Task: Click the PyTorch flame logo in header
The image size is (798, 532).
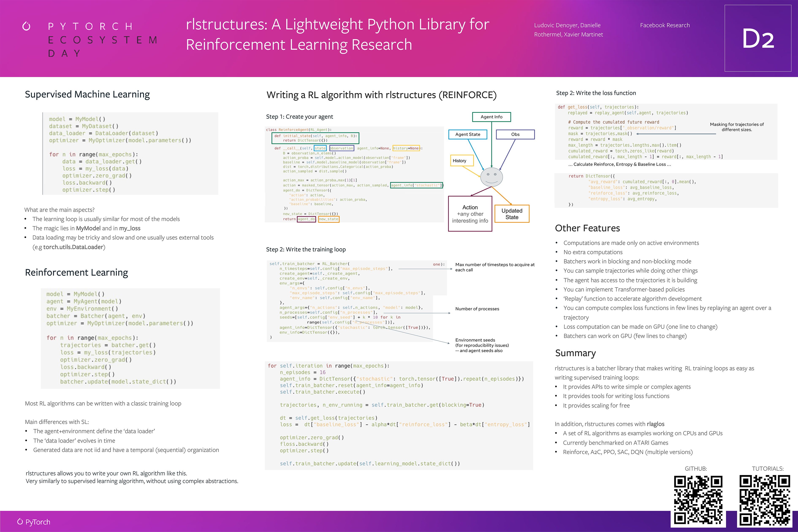Action: pos(26,26)
